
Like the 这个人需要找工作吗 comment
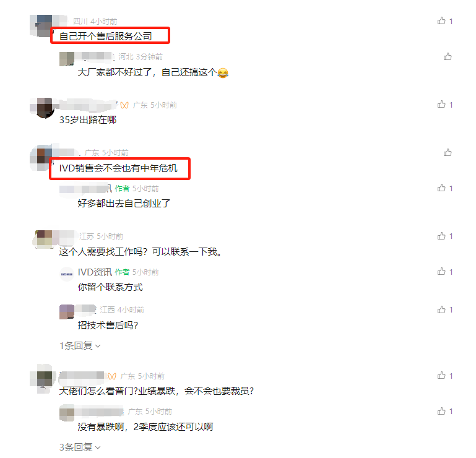(441, 236)
